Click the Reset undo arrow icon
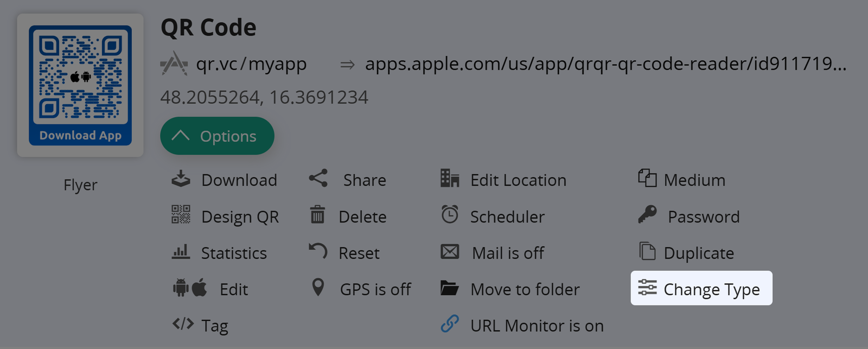868x349 pixels. point(318,251)
